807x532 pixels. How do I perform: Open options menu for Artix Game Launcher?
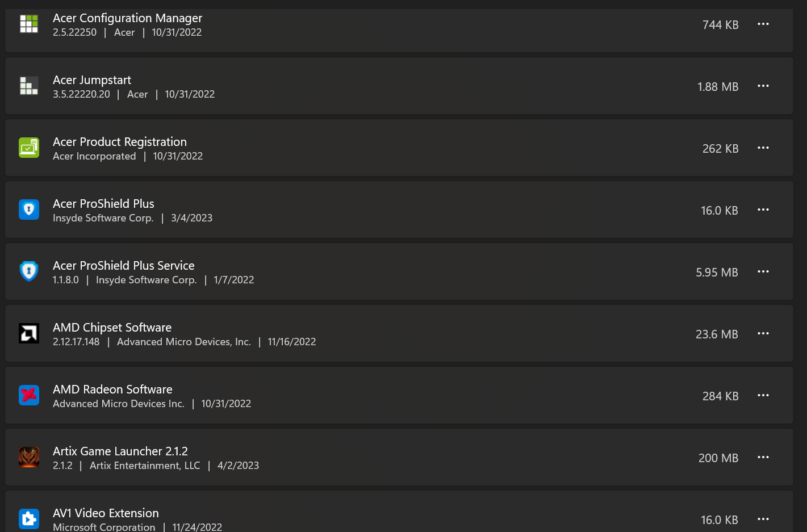coord(763,457)
